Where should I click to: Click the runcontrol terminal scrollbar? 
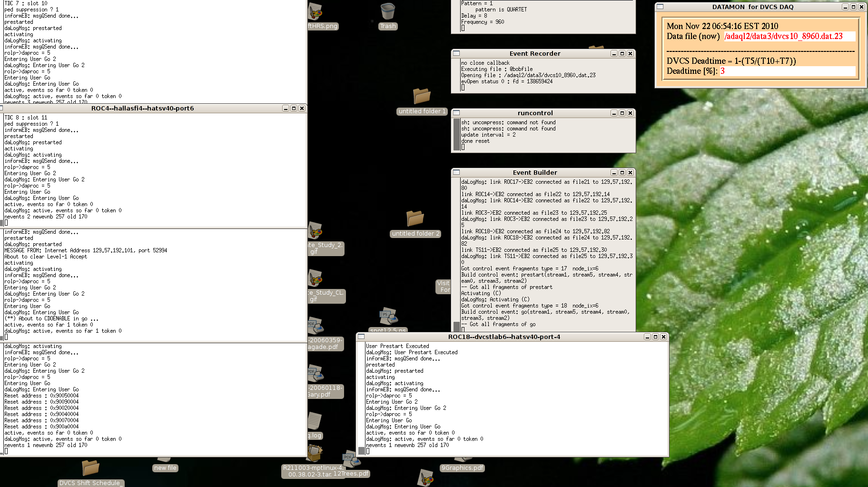click(x=457, y=134)
